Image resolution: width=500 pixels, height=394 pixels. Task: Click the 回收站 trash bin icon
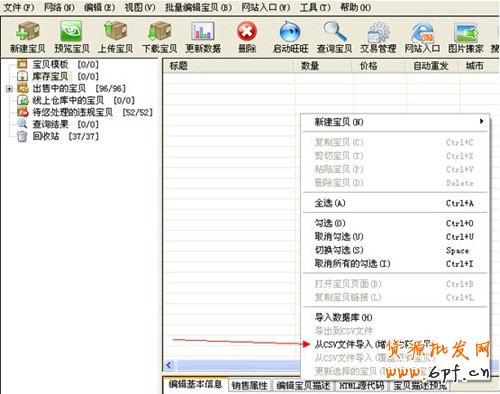(22, 136)
